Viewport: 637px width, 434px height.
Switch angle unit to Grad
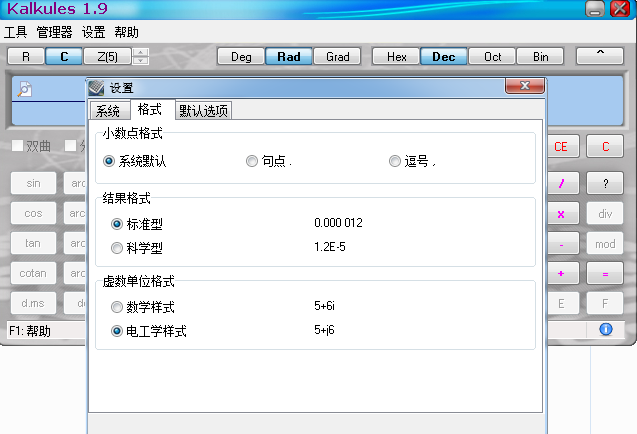coord(338,56)
